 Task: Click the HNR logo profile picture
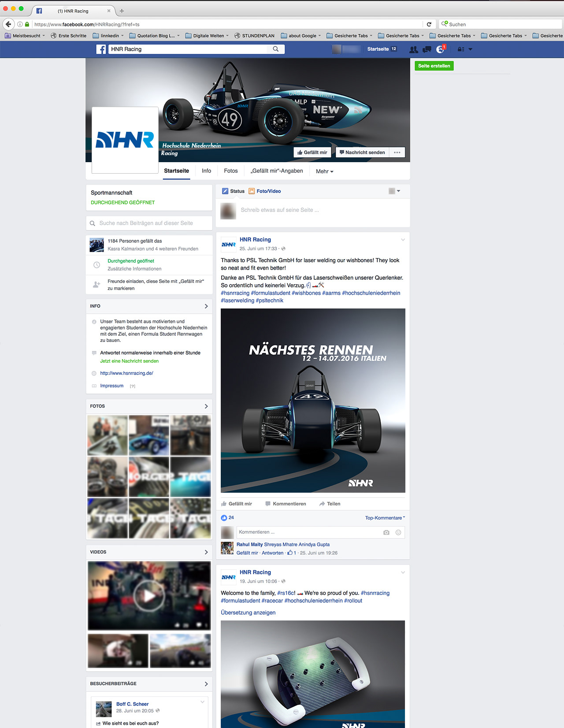[x=125, y=140]
